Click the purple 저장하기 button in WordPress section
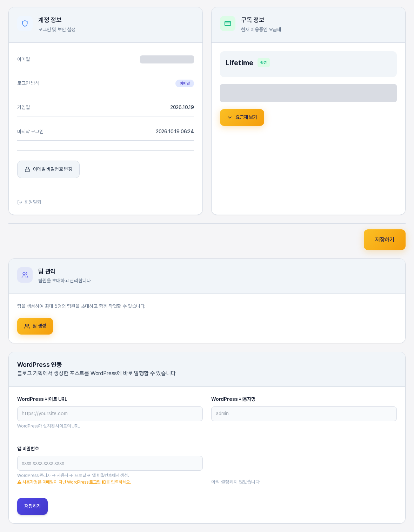 point(32,506)
